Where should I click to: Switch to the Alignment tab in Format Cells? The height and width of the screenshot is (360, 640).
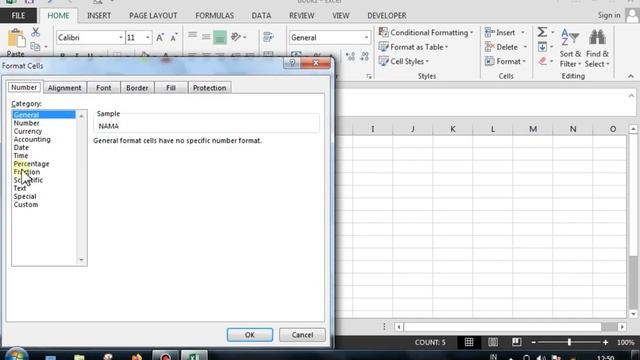click(x=64, y=88)
